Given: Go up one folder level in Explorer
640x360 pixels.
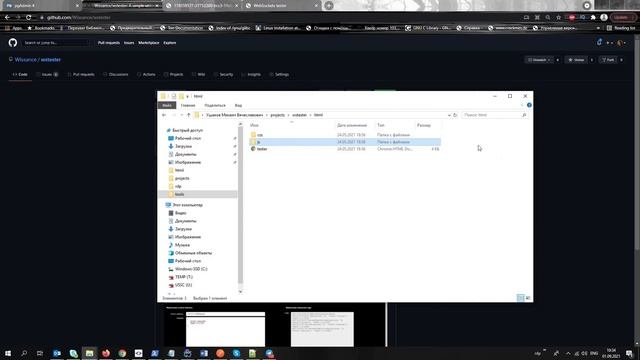Looking at the screenshot, I should (189, 115).
